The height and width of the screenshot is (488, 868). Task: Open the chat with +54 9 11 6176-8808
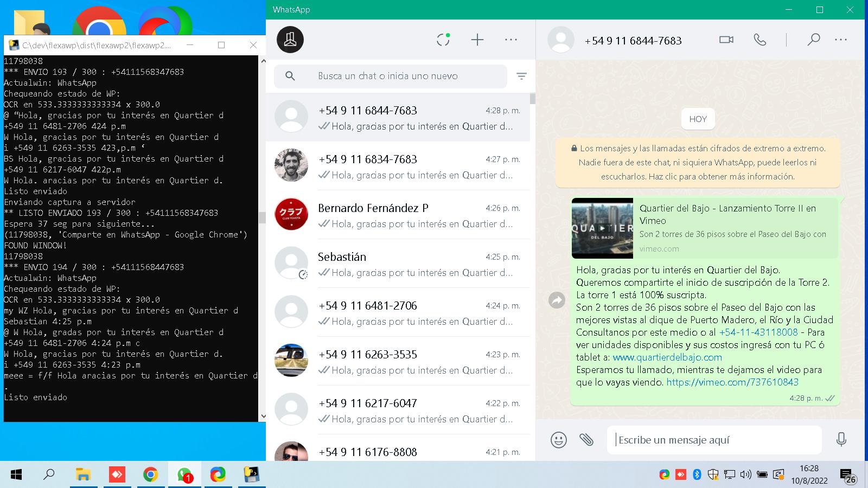coord(398,448)
